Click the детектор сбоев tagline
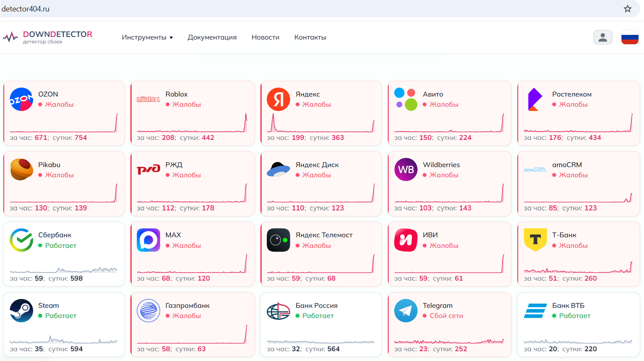The width and height of the screenshot is (644, 361). point(42,42)
